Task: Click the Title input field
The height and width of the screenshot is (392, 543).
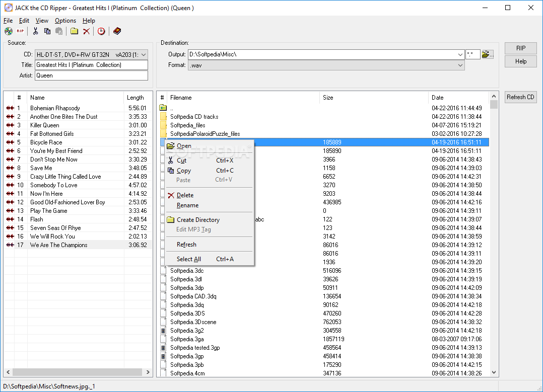Action: 92,65
